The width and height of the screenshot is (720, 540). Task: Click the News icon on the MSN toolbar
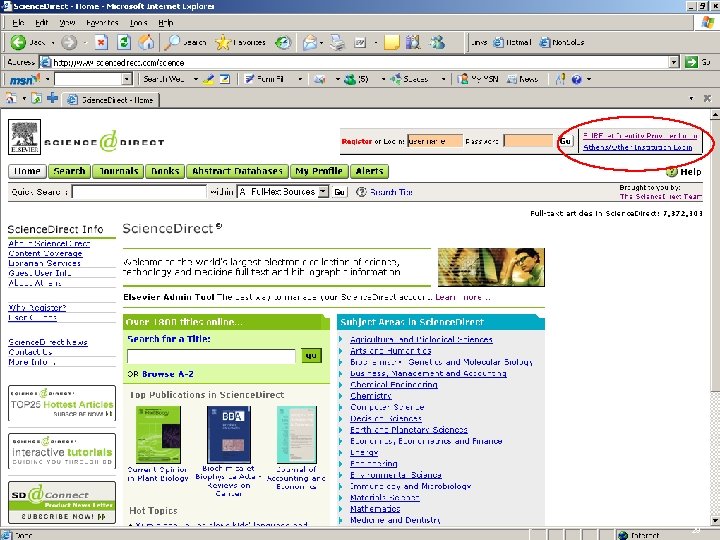[512, 79]
